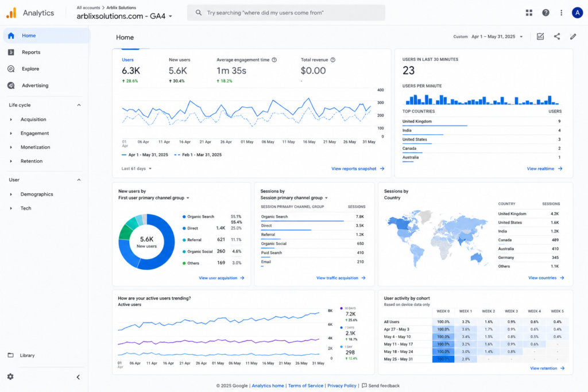Viewport: 588px width, 392px height.
Task: Open the insights chart icon beside the date range
Action: (540, 36)
